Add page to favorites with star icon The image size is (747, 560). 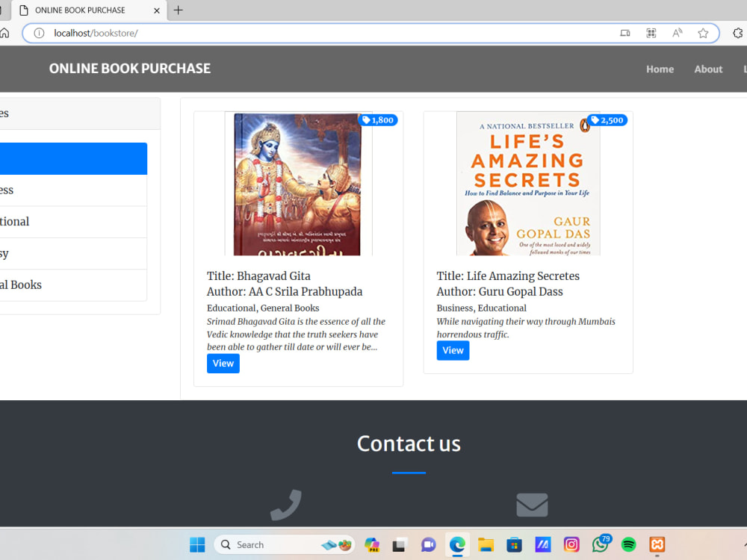(703, 33)
